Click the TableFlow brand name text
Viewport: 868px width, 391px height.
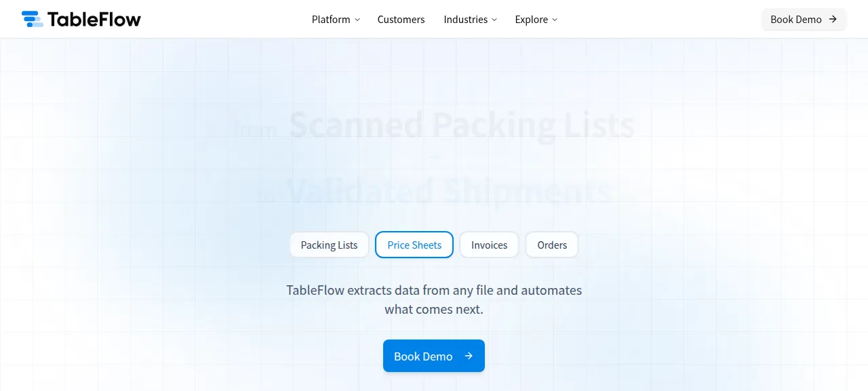coord(94,19)
